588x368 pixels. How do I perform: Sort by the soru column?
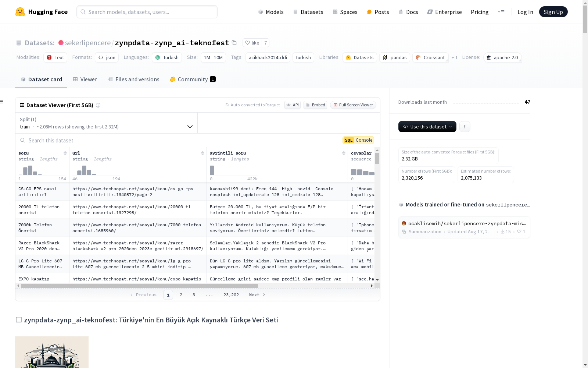65,153
